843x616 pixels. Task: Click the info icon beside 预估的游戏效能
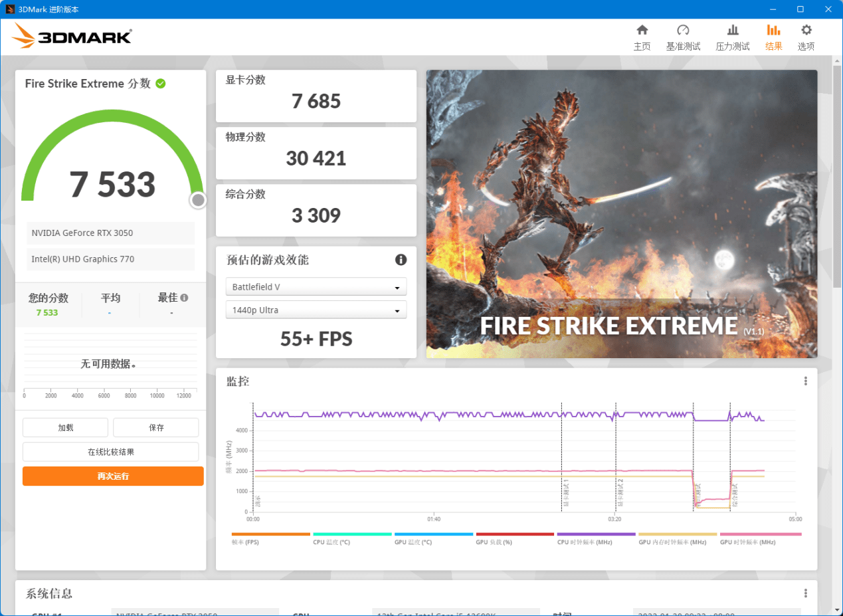click(x=401, y=260)
